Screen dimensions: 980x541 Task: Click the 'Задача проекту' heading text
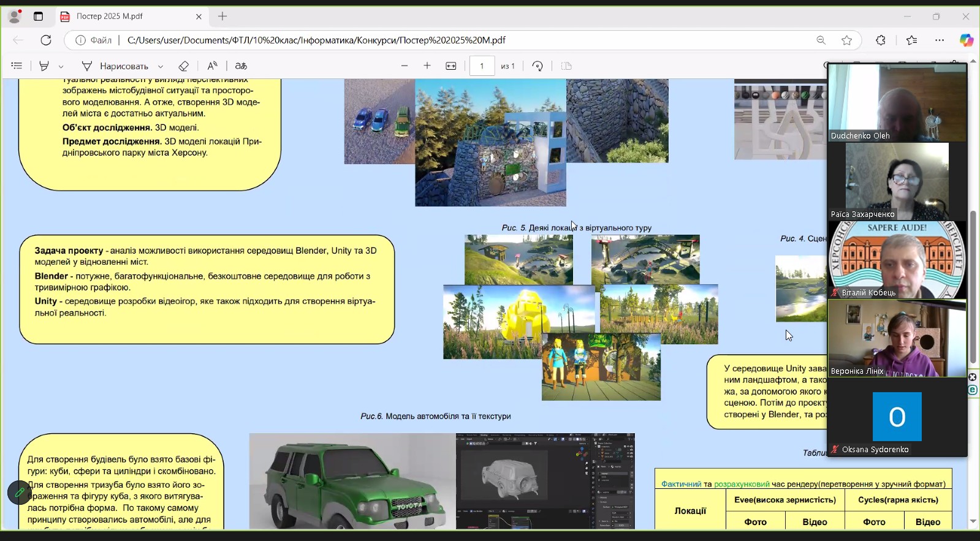click(69, 251)
